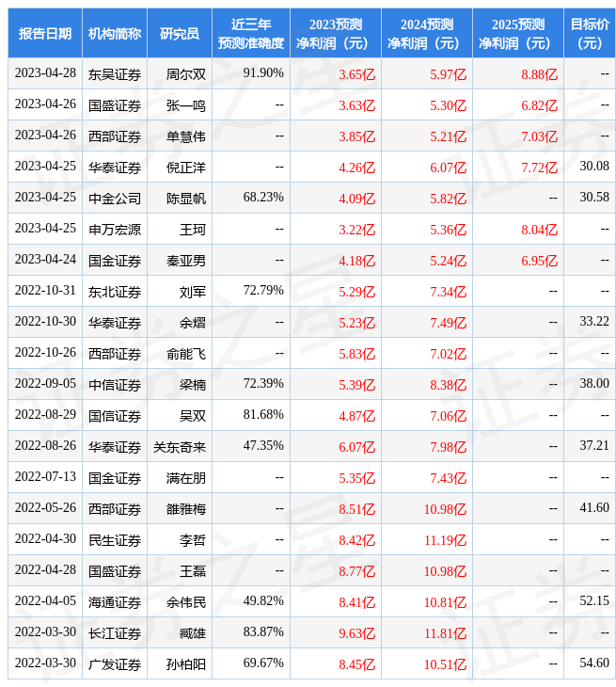This screenshot has width=616, height=687.
Task: Click the 2024预测净利润 column header
Action: point(427,33)
